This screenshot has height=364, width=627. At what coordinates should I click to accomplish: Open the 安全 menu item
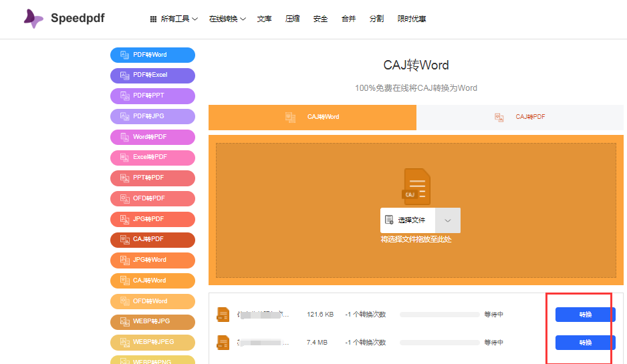point(320,19)
